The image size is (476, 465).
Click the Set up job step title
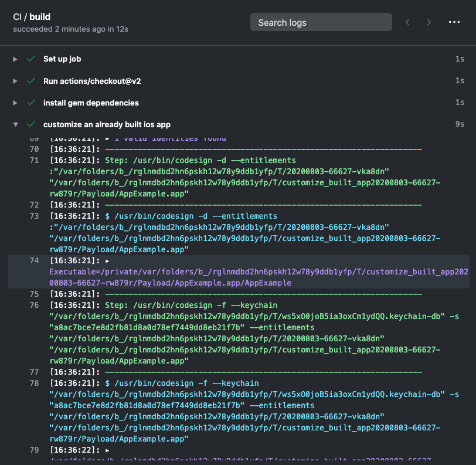point(62,59)
